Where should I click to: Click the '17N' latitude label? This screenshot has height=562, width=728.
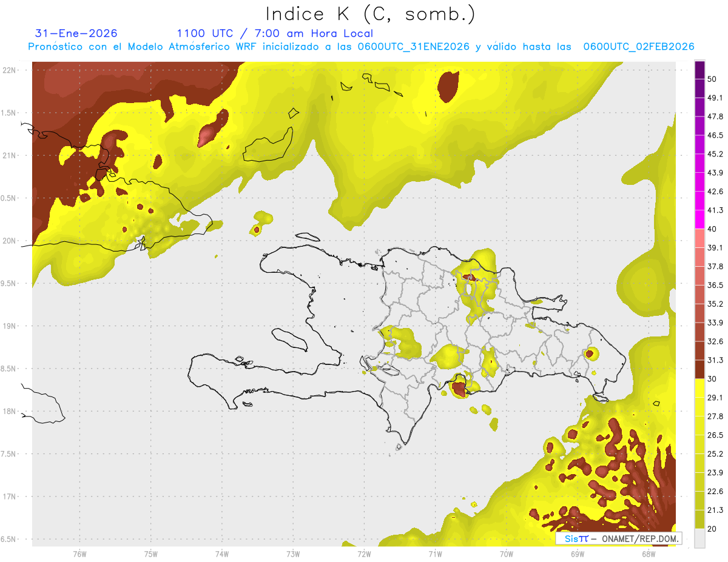[10, 497]
